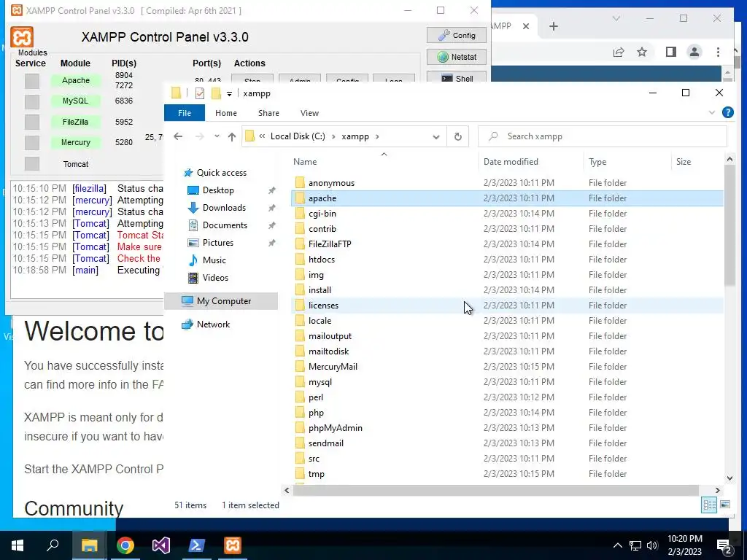
Task: Open the Share ribbon tab
Action: [x=268, y=113]
